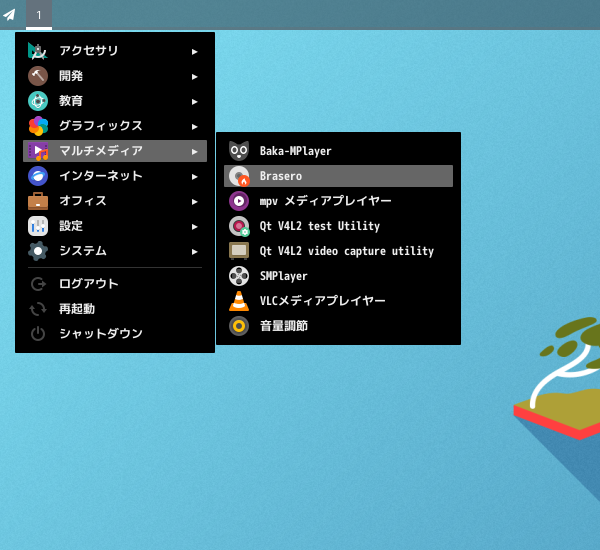Expand the アクセサリ submenu arrow
The image size is (600, 550).
194,52
